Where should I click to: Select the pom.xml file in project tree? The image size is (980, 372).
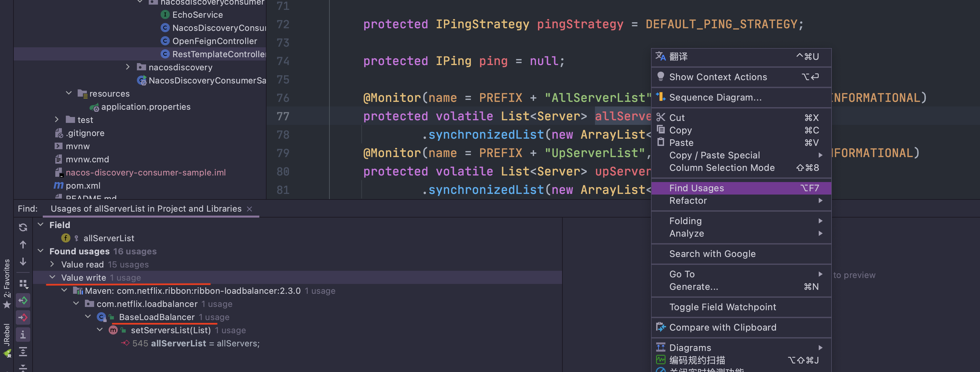click(x=83, y=185)
